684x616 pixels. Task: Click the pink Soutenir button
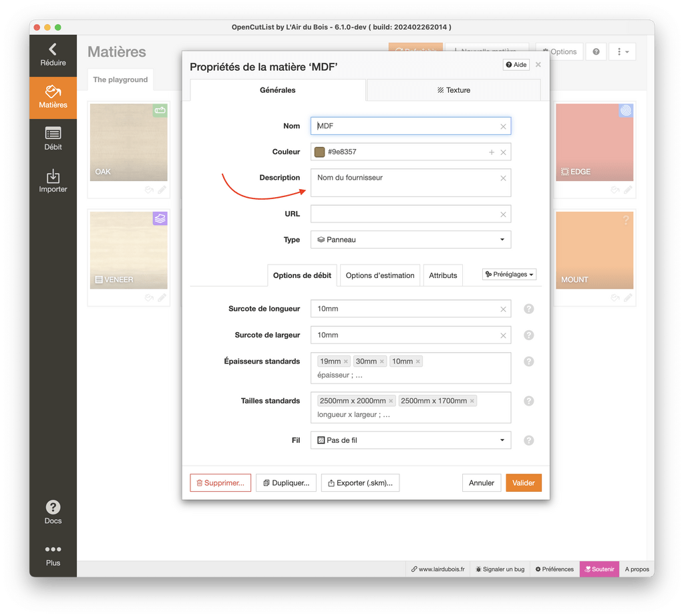pyautogui.click(x=599, y=569)
